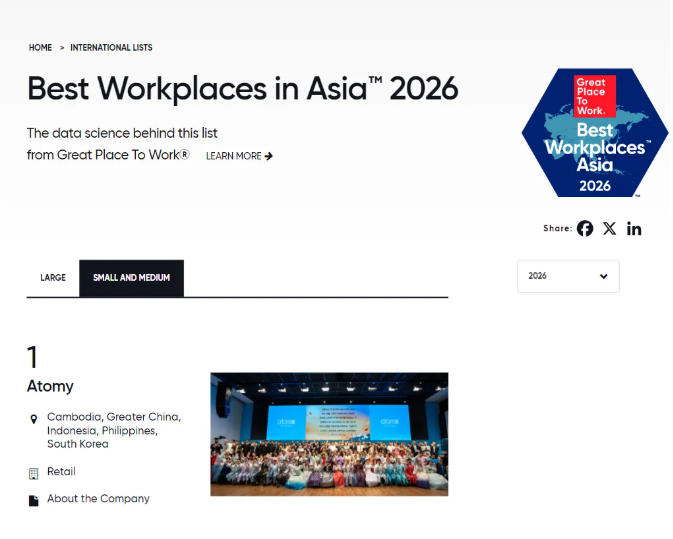This screenshot has height=539, width=673.
Task: Open INTERNATIONAL LISTS breadcrumb link
Action: pos(111,48)
